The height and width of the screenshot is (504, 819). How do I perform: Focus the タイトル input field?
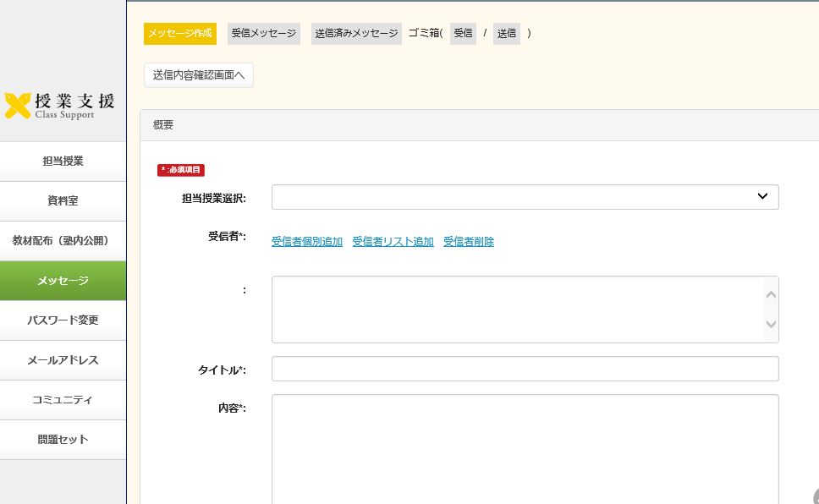[525, 369]
